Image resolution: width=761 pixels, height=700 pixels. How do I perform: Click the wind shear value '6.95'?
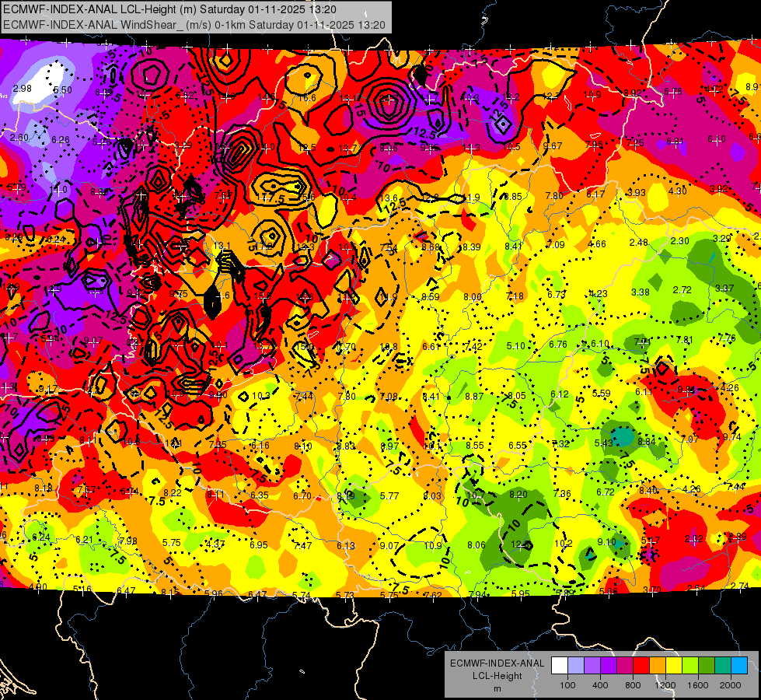[259, 545]
